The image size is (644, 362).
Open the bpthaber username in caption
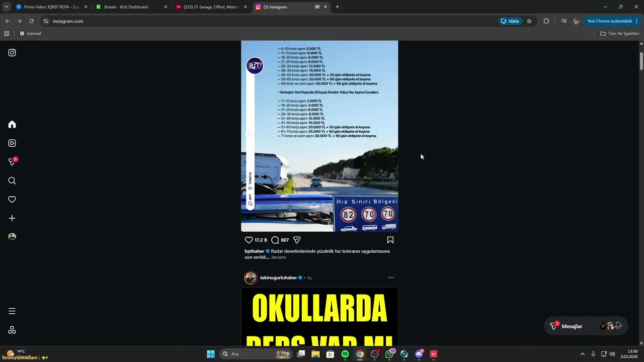pos(254,251)
